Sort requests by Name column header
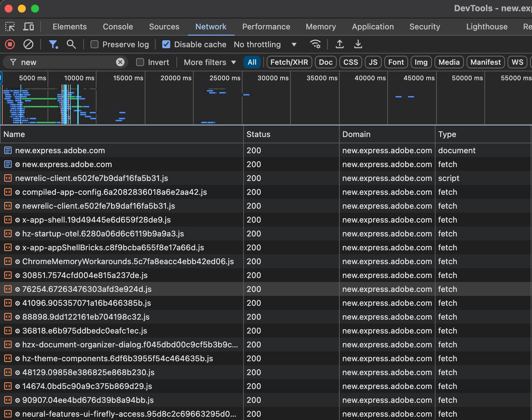The image size is (532, 420). point(122,134)
